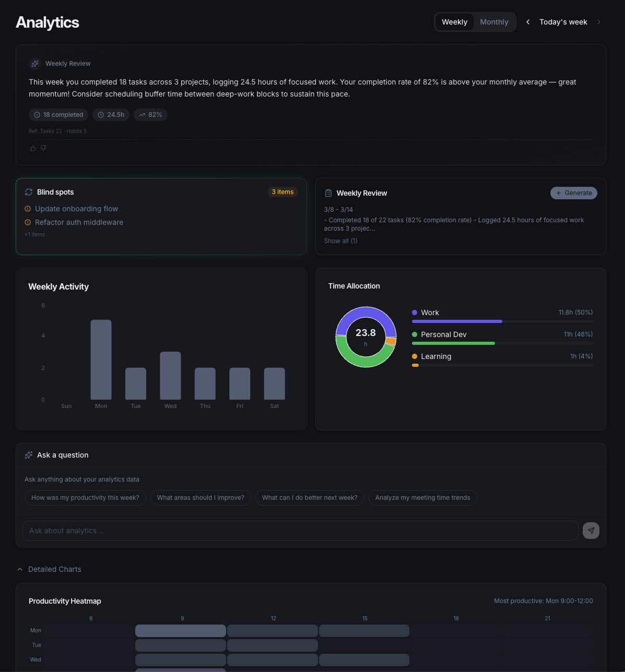Give a thumbs up to the weekly summary
Screen dimensions: 625x672
click(x=32, y=148)
